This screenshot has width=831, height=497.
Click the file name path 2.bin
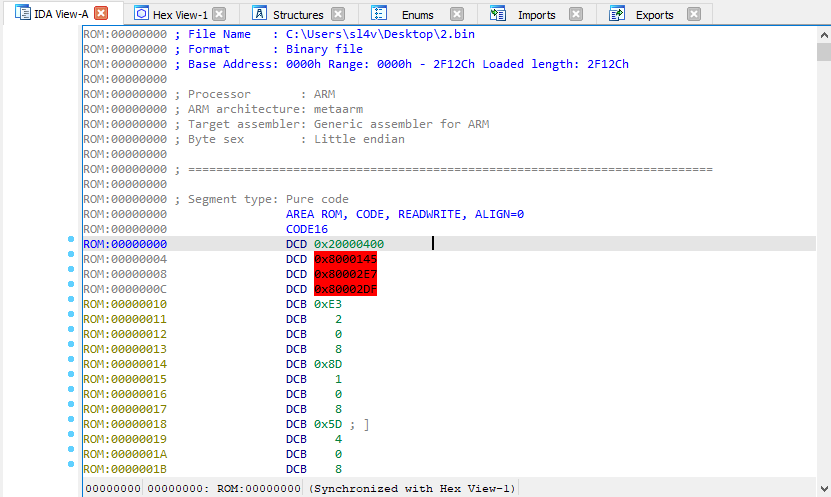point(380,34)
